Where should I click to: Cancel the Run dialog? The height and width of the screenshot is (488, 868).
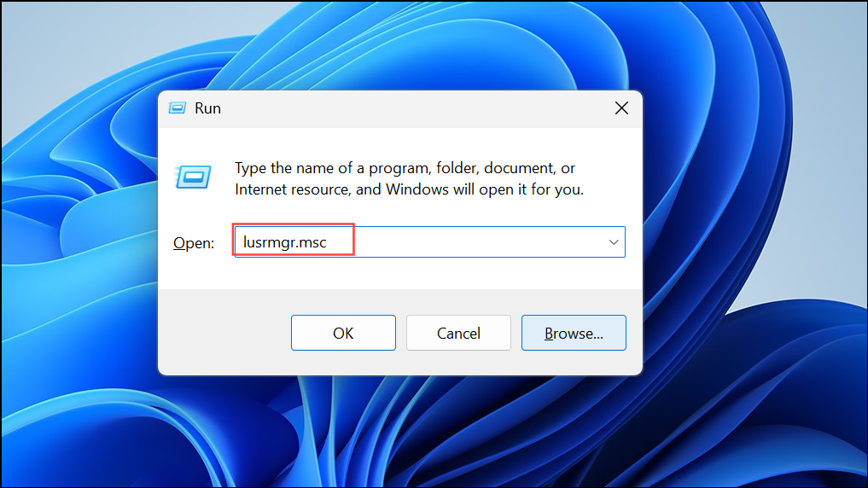point(458,333)
